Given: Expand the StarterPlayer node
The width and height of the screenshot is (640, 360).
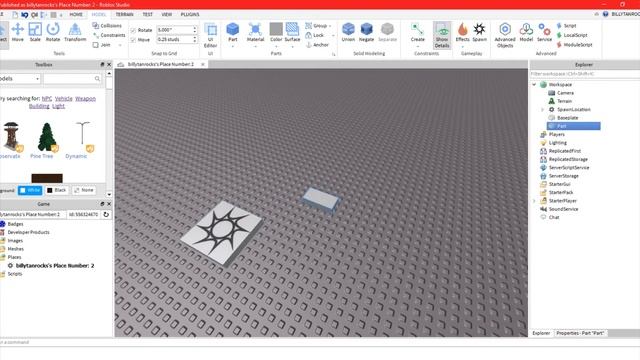Looking at the screenshot, I should pyautogui.click(x=534, y=201).
